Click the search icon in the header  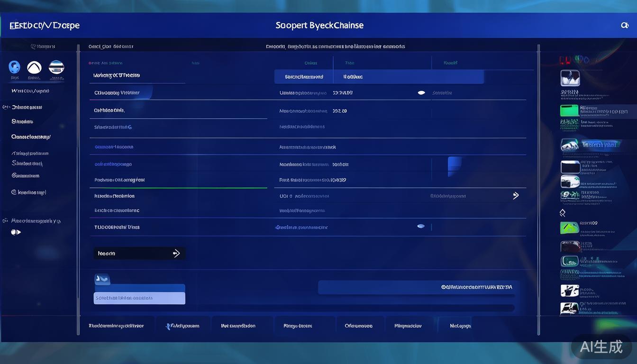point(624,26)
